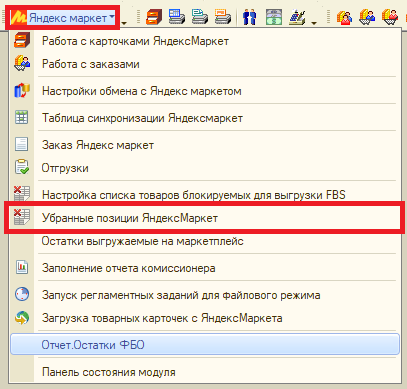The image size is (407, 389).
Task: Click the printer icon with orange label sheet
Action: point(222,17)
